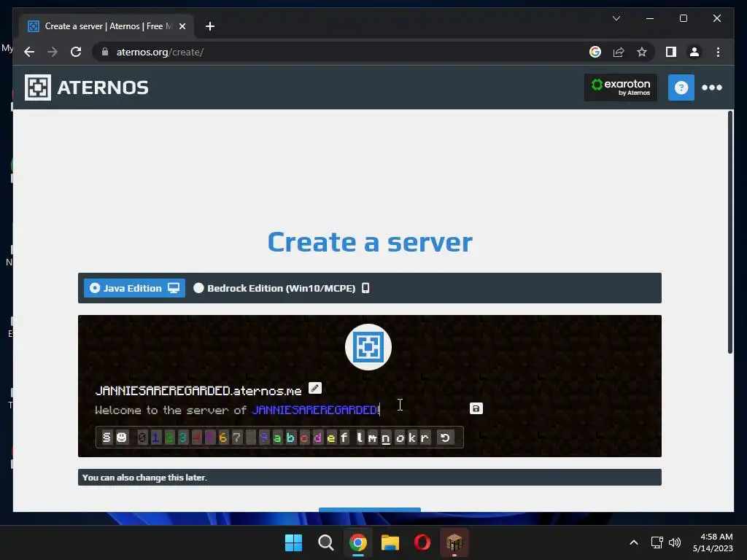This screenshot has width=747, height=560.
Task: Choose gray color code 7
Action: pyautogui.click(x=237, y=437)
